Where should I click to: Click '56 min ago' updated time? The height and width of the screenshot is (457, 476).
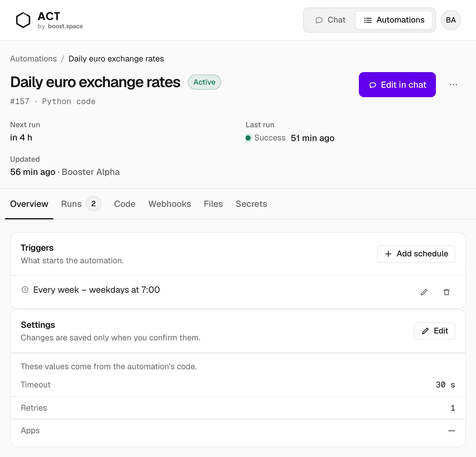(33, 172)
